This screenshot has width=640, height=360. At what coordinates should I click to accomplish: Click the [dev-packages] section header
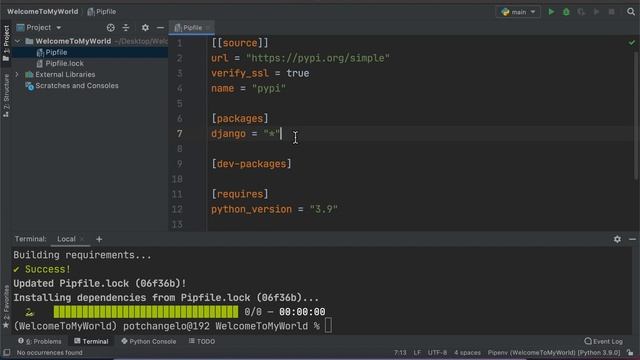(x=251, y=164)
